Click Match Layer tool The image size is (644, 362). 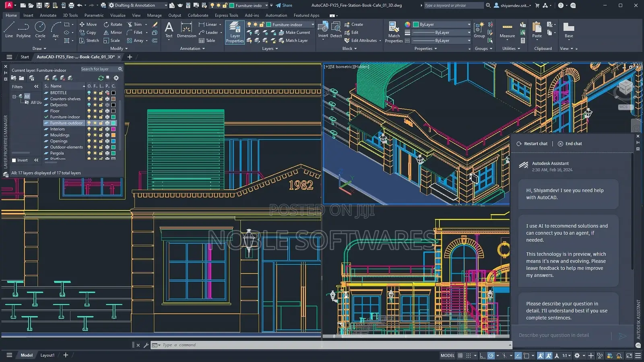point(293,41)
